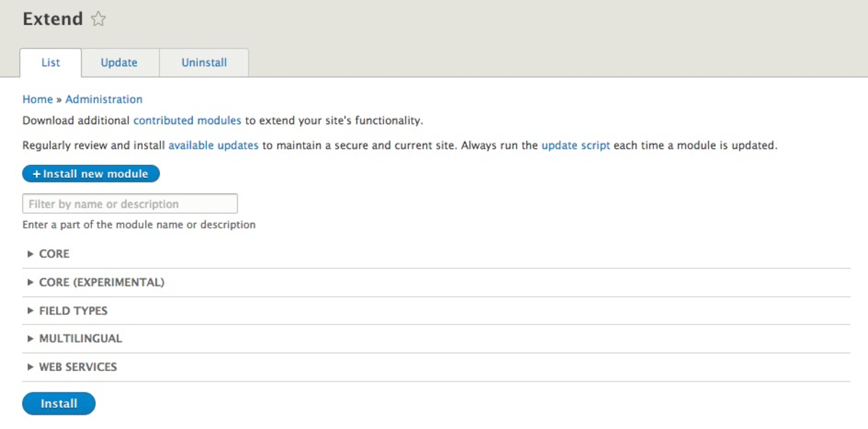The height and width of the screenshot is (429, 868).
Task: Click the CORE (EXPERIMENTAL) group label
Action: coord(102,283)
